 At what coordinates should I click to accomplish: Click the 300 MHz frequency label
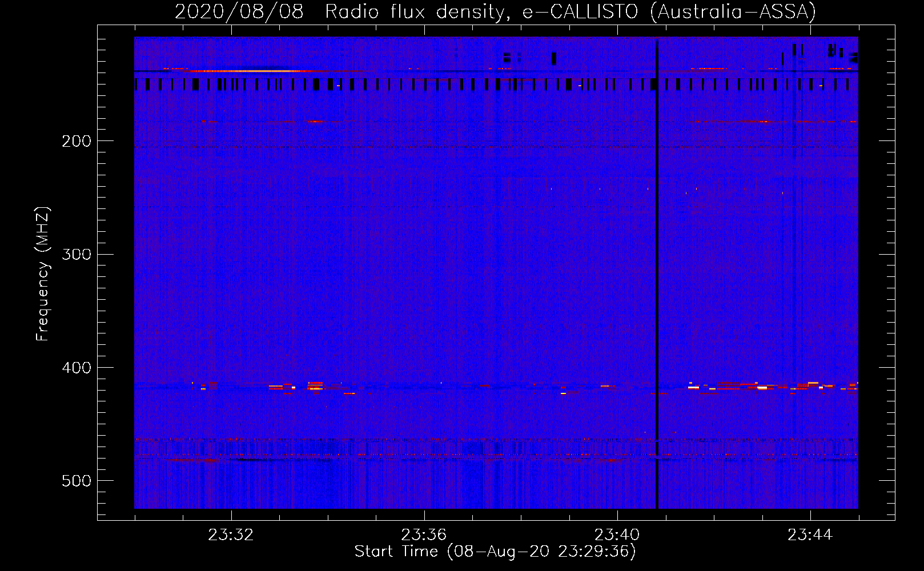(x=77, y=254)
